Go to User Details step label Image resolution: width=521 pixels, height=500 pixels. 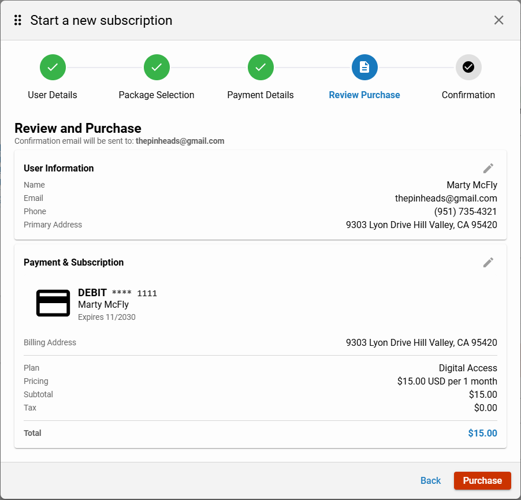[52, 95]
